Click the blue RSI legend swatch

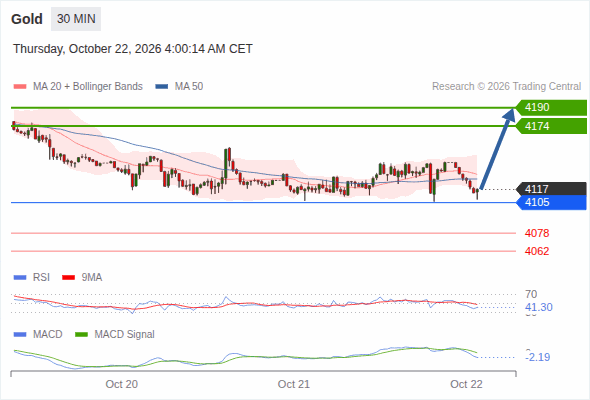tap(20, 278)
